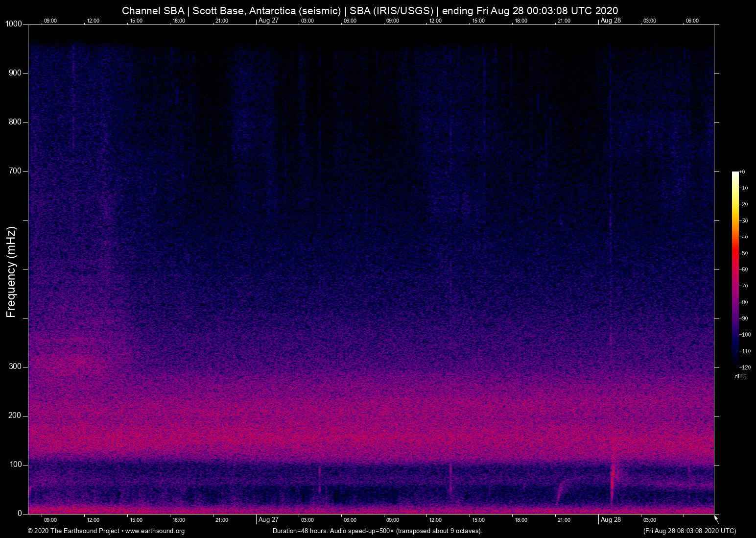Click the 1000 frequency axis label
Image resolution: width=756 pixels, height=538 pixels.
click(14, 24)
